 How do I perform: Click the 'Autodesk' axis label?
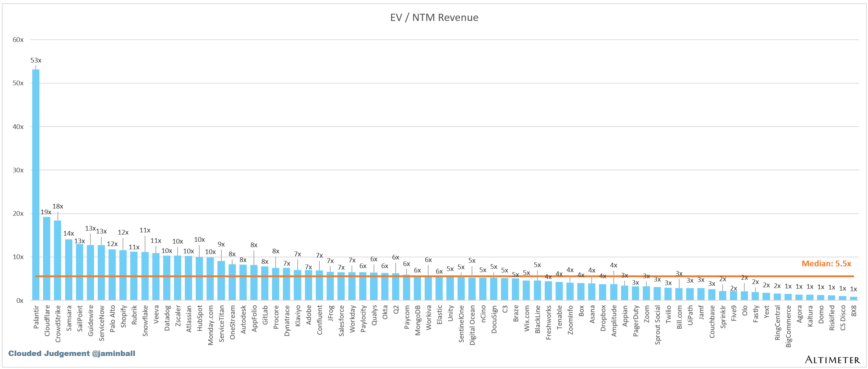[x=243, y=319]
